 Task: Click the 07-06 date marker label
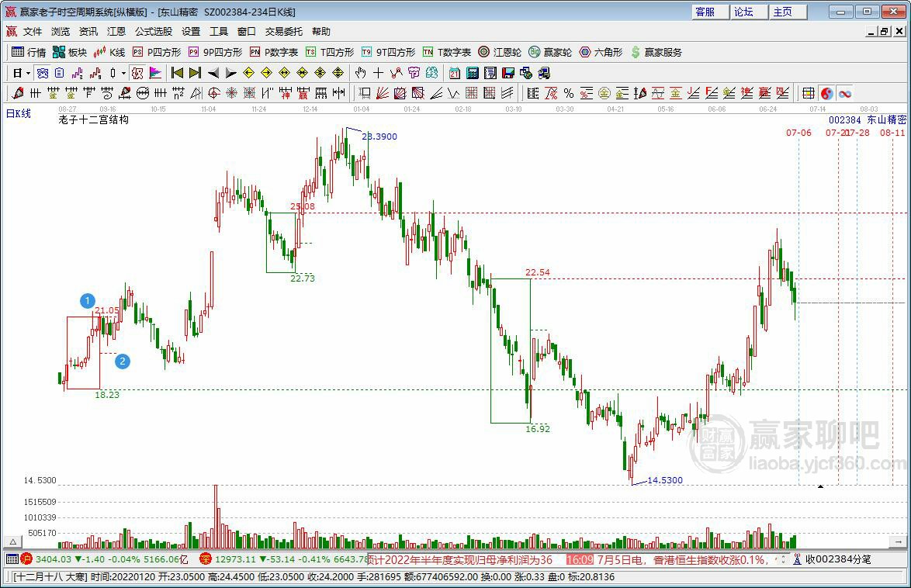click(x=798, y=133)
